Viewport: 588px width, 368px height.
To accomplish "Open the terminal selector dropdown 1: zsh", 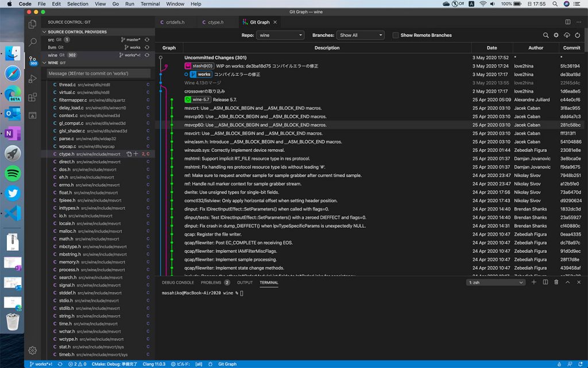I will tap(496, 282).
